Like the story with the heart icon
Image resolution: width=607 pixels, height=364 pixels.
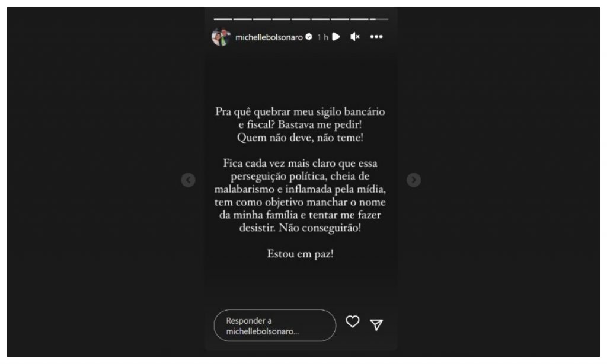pyautogui.click(x=352, y=321)
